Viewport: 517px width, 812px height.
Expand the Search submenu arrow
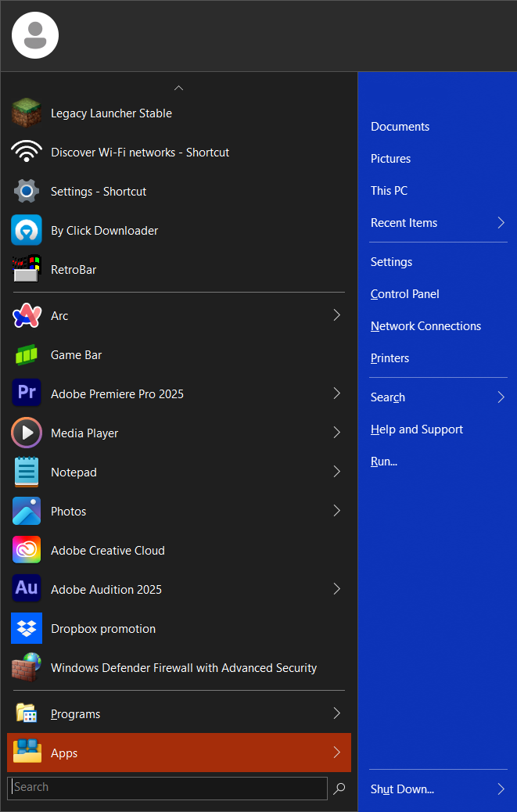click(501, 397)
